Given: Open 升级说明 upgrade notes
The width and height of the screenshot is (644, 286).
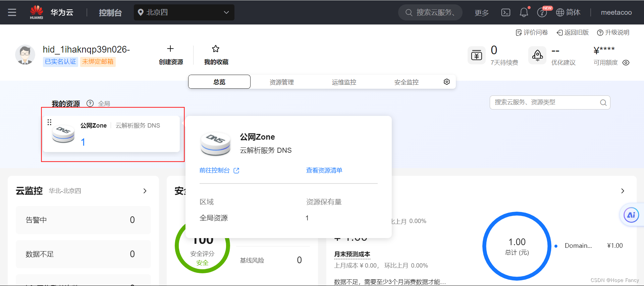Looking at the screenshot, I should coord(613,32).
